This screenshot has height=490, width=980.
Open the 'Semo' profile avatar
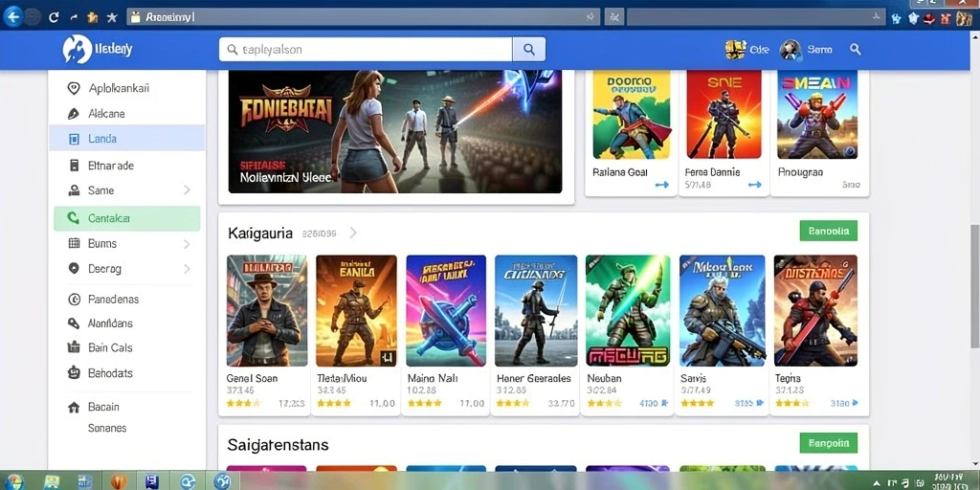pos(791,50)
